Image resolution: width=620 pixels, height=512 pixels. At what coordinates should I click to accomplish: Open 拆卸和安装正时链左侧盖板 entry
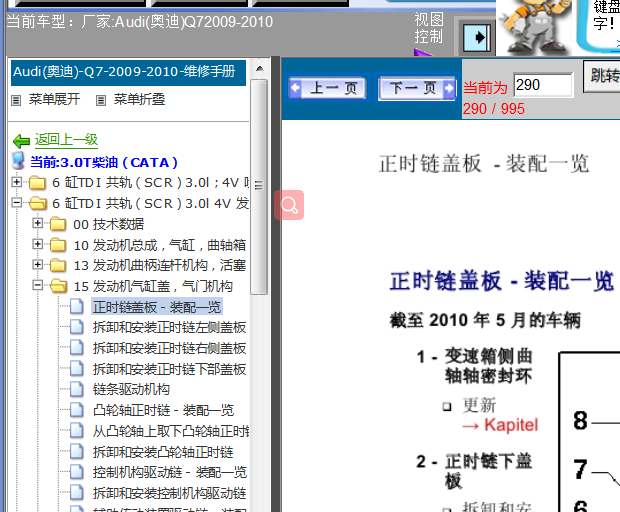point(170,327)
